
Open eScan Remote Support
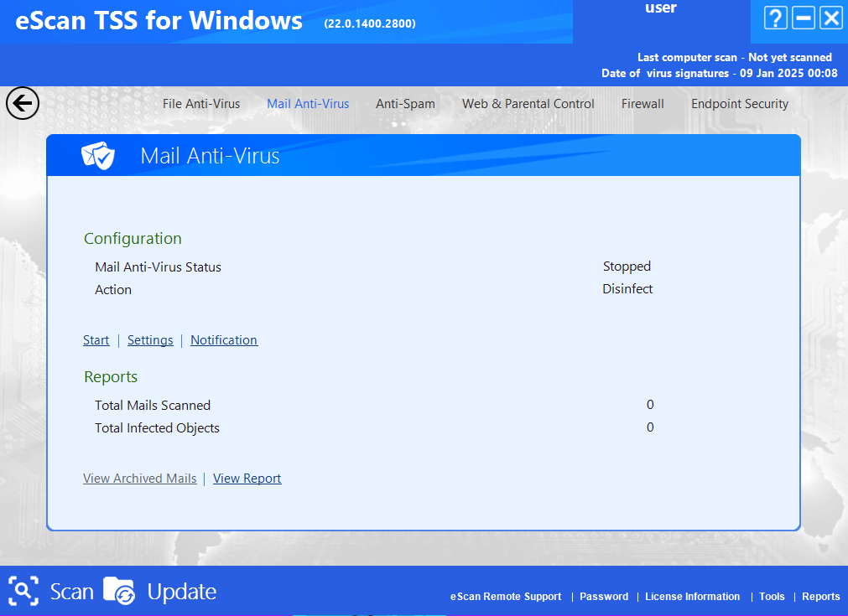point(506,597)
